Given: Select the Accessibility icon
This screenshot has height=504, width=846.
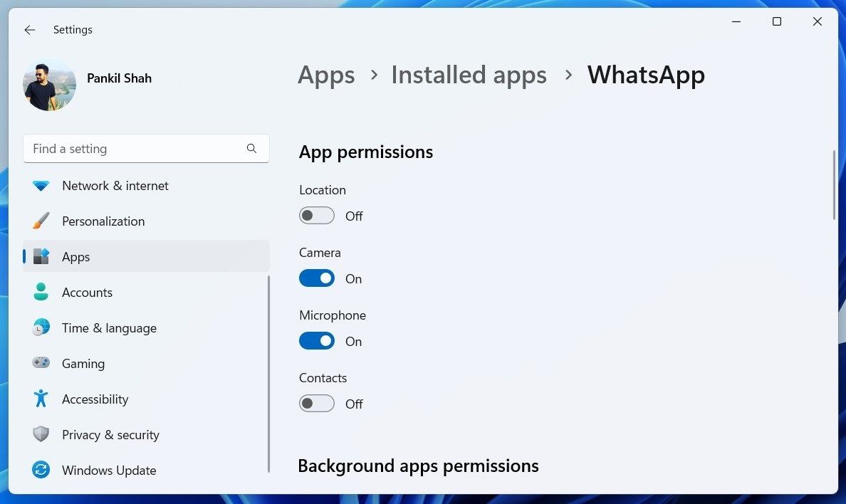Looking at the screenshot, I should coord(41,399).
